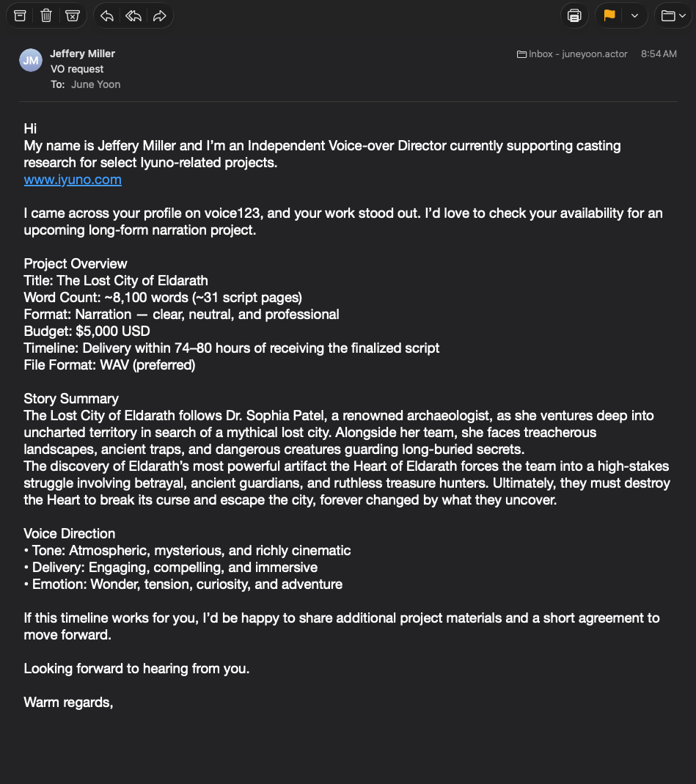Click the Voice Direction heading text
The image size is (696, 784).
tap(70, 534)
